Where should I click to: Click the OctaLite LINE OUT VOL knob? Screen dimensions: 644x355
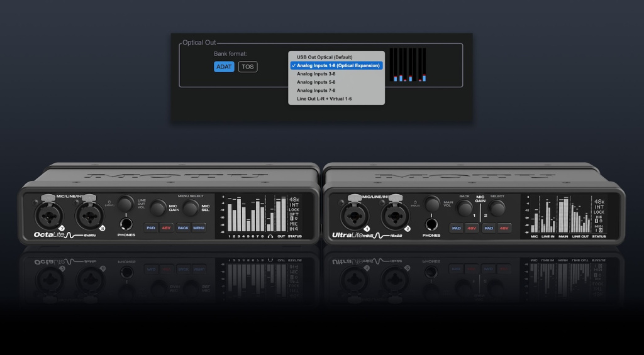pyautogui.click(x=126, y=204)
